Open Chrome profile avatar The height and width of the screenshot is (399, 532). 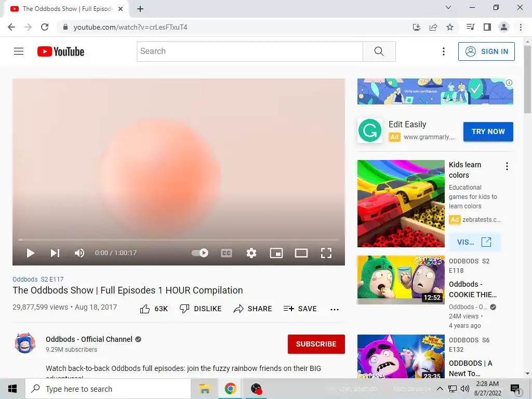(504, 27)
